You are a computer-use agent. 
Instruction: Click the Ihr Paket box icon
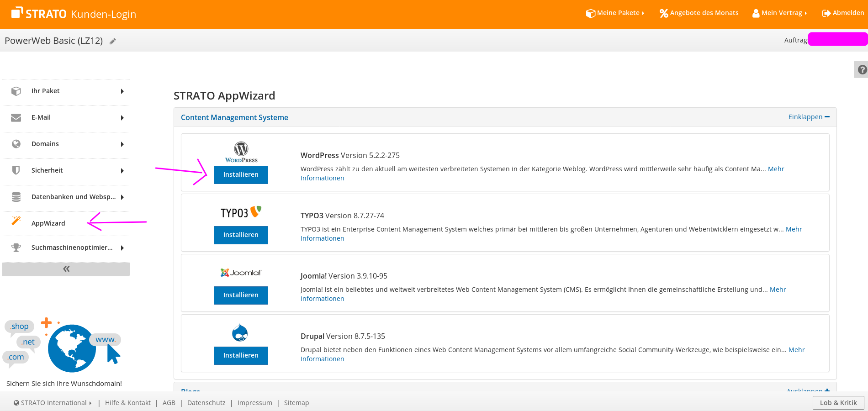point(16,91)
